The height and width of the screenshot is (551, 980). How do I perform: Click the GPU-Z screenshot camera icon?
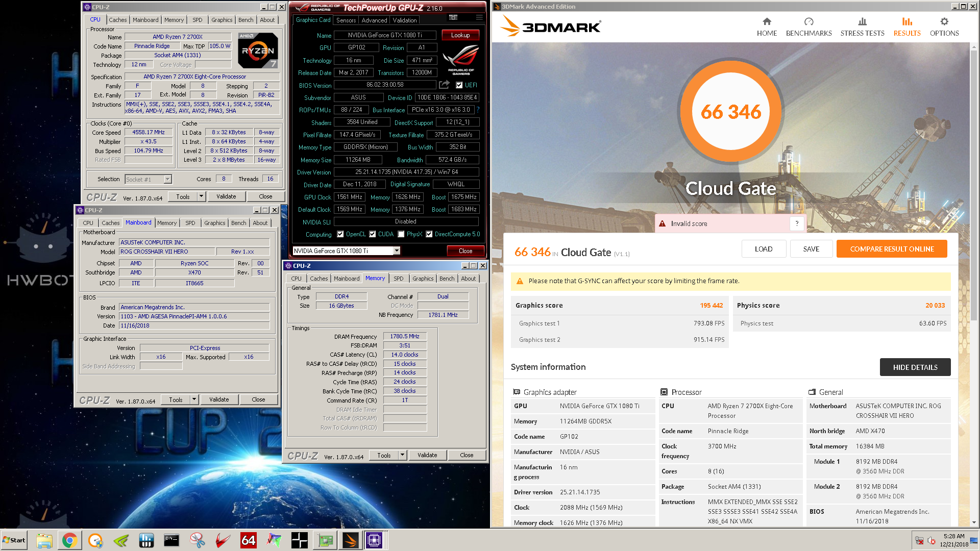(x=453, y=18)
